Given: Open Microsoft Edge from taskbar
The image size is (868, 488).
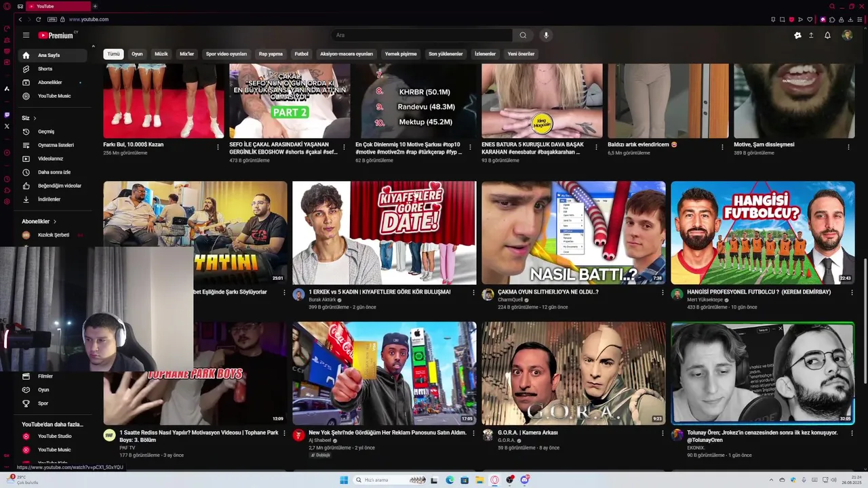Looking at the screenshot, I should (x=450, y=480).
